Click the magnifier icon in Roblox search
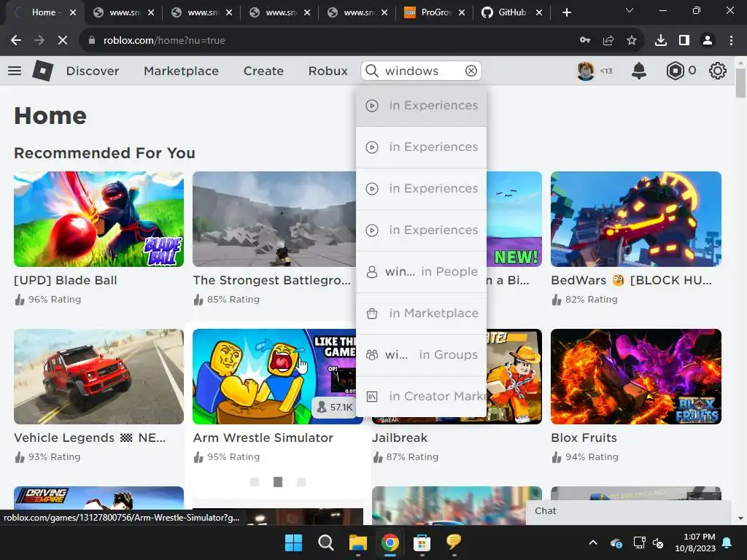The height and width of the screenshot is (560, 747). (372, 71)
